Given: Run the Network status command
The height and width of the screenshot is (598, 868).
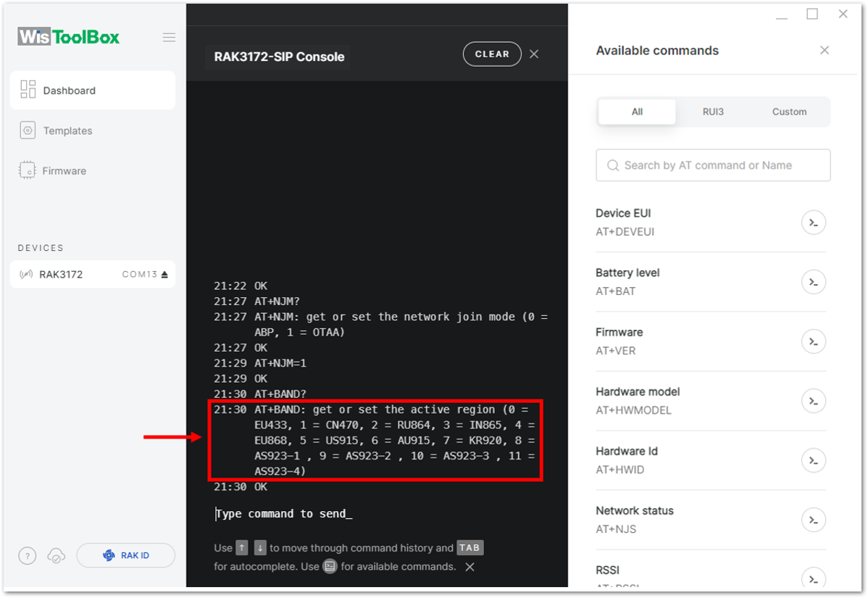Looking at the screenshot, I should pos(813,520).
